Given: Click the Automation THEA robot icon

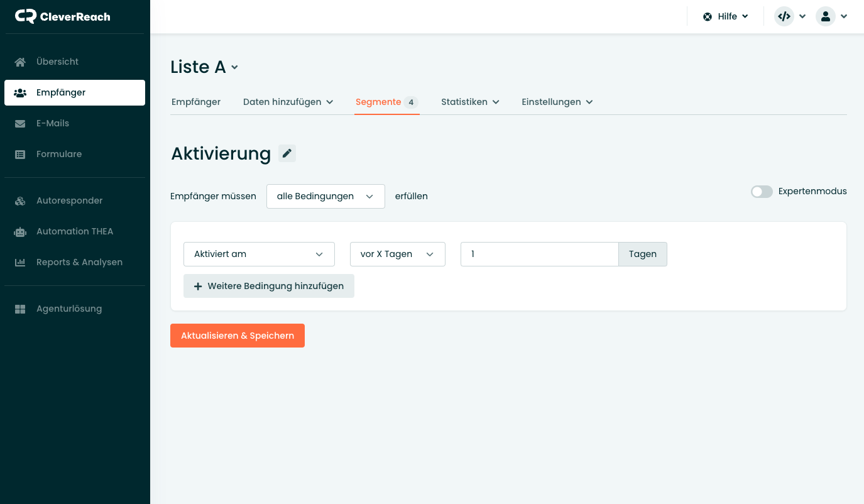Looking at the screenshot, I should click(x=20, y=231).
